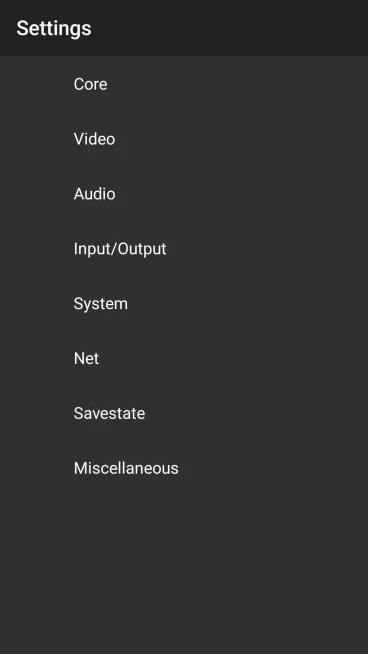Open the Net settings entry
This screenshot has width=368, height=654.
coord(184,358)
